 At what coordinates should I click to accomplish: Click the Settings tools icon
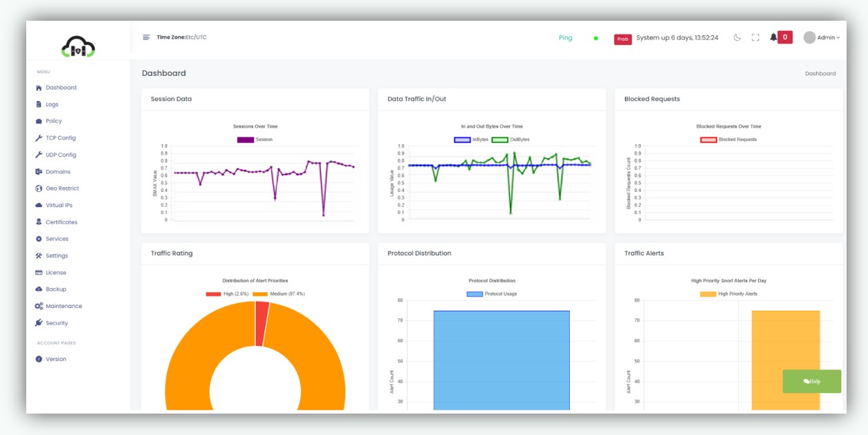39,255
